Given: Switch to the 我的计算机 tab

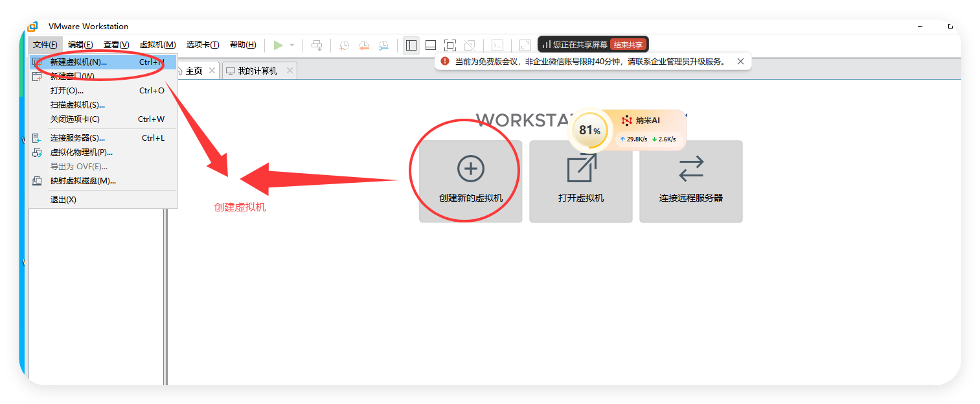Looking at the screenshot, I should [257, 71].
